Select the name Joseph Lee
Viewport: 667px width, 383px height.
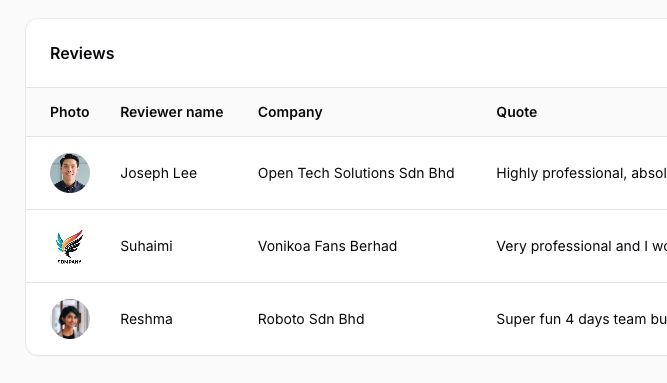tap(159, 173)
